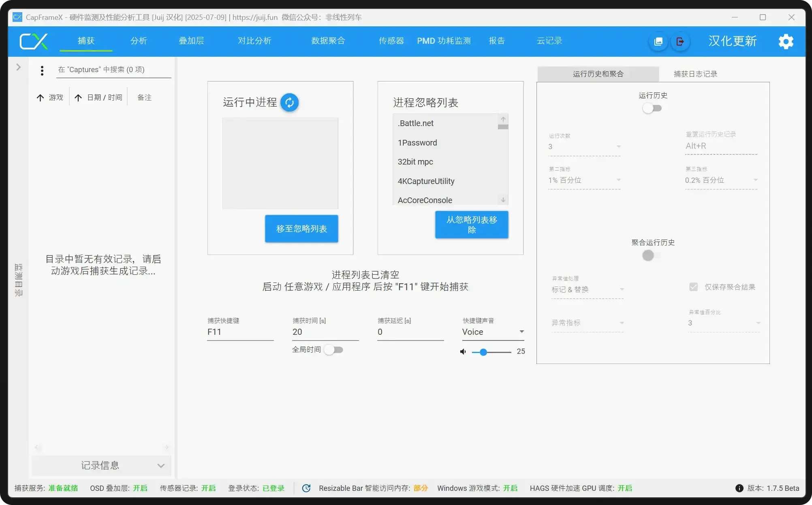The width and height of the screenshot is (812, 505).
Task: Click the version info icon
Action: 739,488
